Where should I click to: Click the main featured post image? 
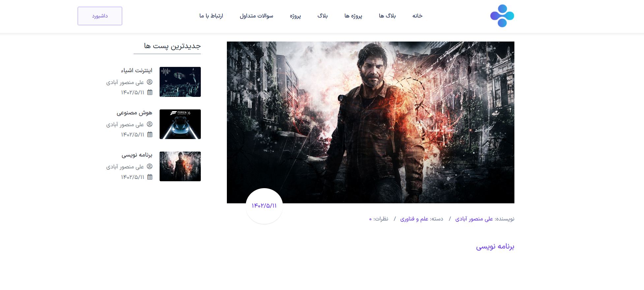click(370, 122)
